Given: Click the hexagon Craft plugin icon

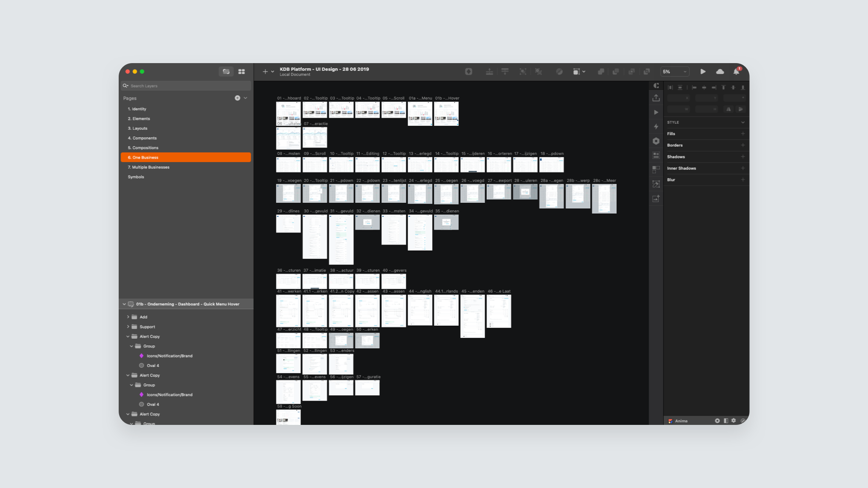Looking at the screenshot, I should pos(656,141).
